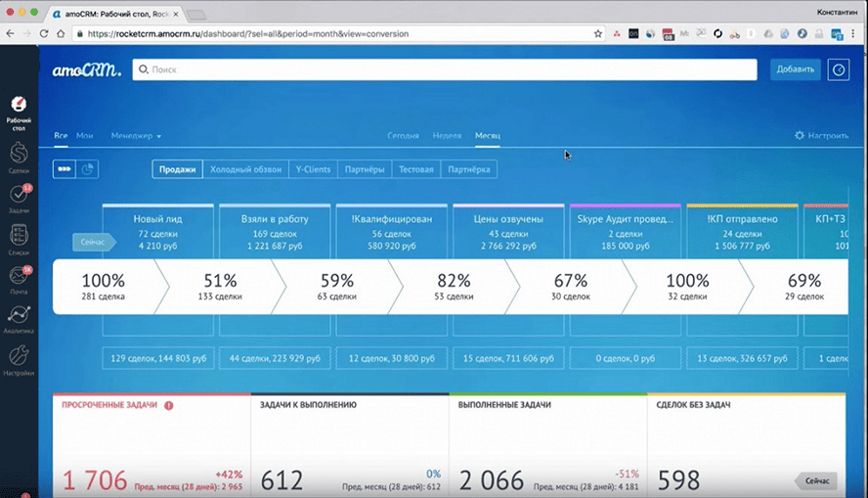Switch to the funnel conversion view toggle
The image size is (868, 498).
65,169
